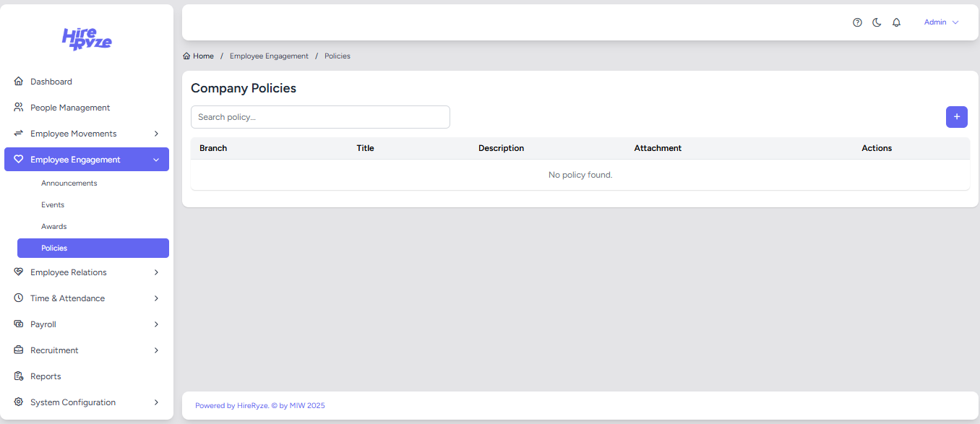Image resolution: width=980 pixels, height=424 pixels.
Task: Expand the Time & Attendance menu
Action: click(x=156, y=298)
